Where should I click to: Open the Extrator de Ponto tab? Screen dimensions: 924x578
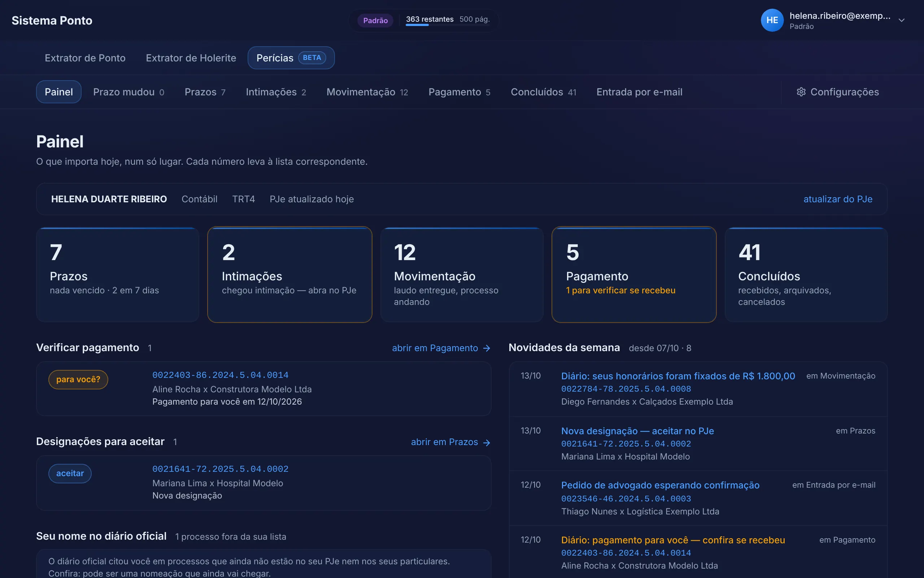tap(85, 58)
